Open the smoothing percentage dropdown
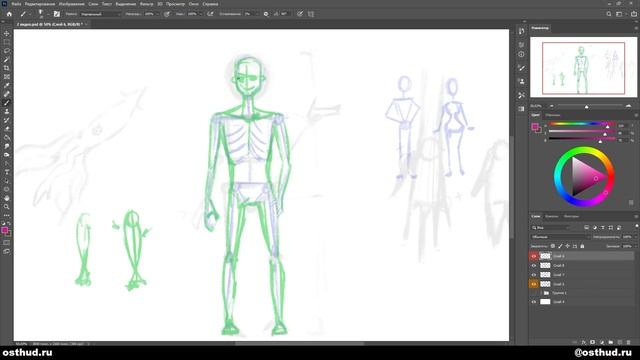 pyautogui.click(x=256, y=14)
